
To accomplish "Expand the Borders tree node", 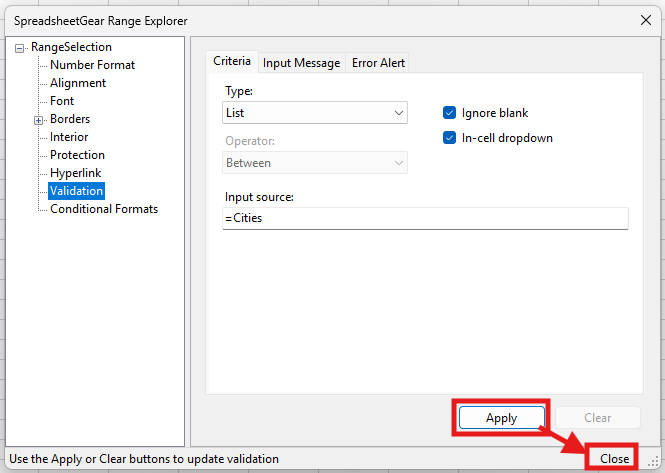I will coord(39,120).
